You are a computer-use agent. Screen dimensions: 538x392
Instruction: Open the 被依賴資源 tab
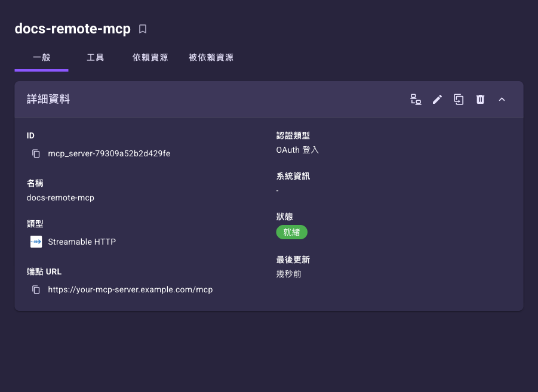tap(211, 58)
